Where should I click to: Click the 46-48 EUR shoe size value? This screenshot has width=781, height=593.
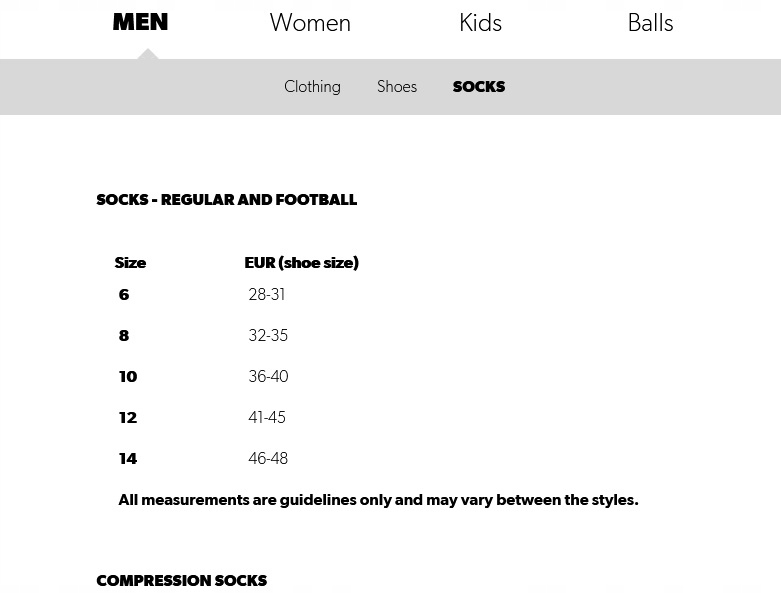pyautogui.click(x=268, y=459)
